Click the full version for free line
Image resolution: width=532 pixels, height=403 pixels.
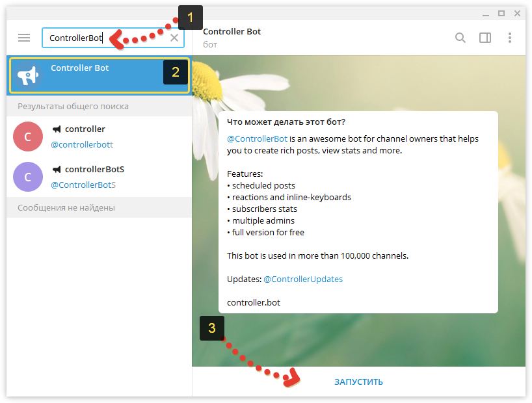265,232
